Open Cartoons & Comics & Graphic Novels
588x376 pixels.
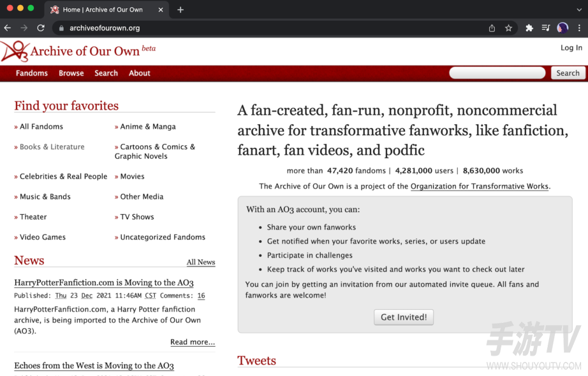click(155, 152)
